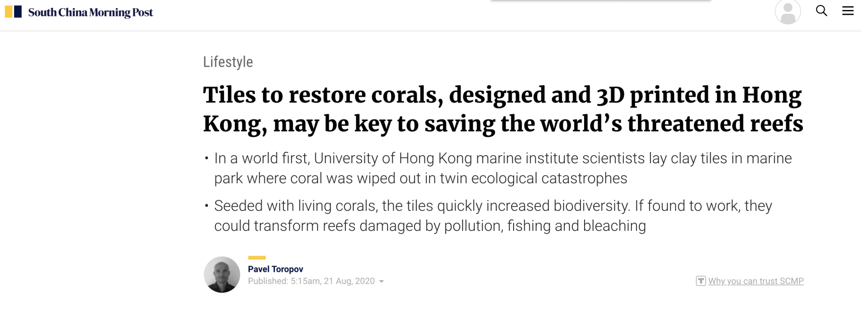Click the summary about tiles seeded with corals
Image resolution: width=868 pixels, height=309 pixels.
(x=493, y=216)
